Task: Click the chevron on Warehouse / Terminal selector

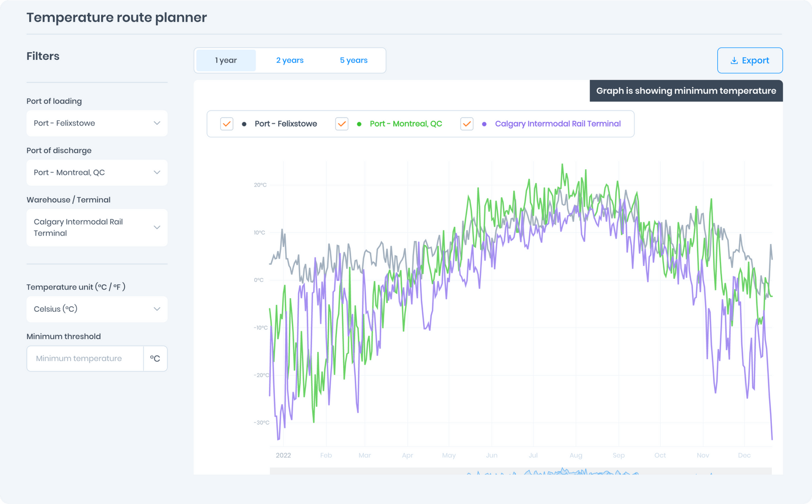Action: click(x=157, y=227)
